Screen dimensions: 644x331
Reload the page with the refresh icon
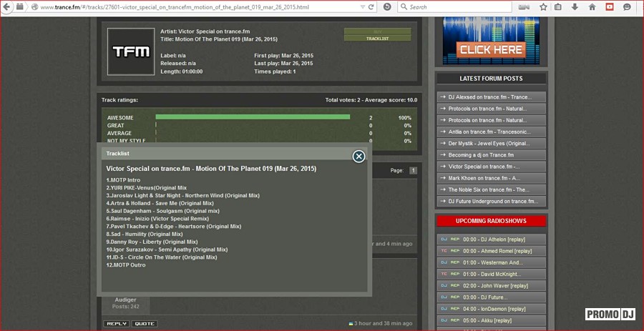click(371, 7)
